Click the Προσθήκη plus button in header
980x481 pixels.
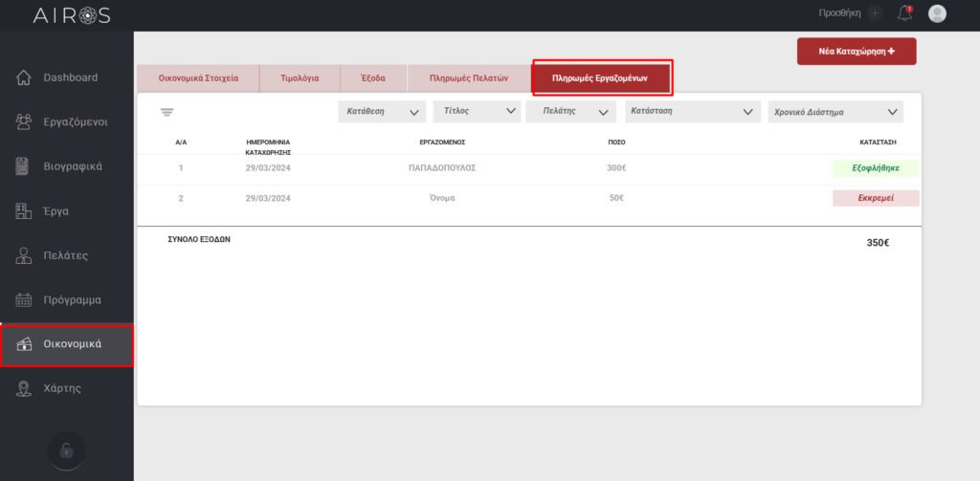875,13
